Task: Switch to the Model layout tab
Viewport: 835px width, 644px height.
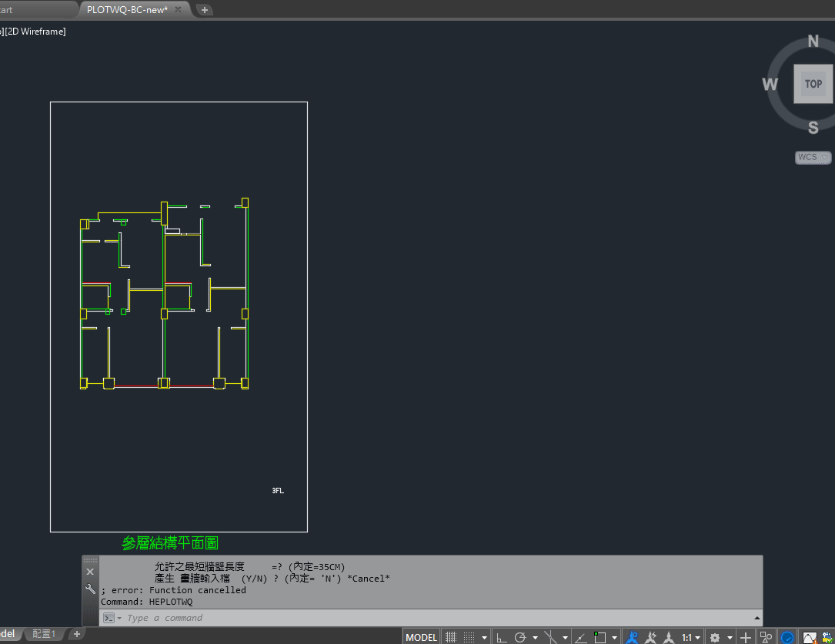Action: pos(8,633)
